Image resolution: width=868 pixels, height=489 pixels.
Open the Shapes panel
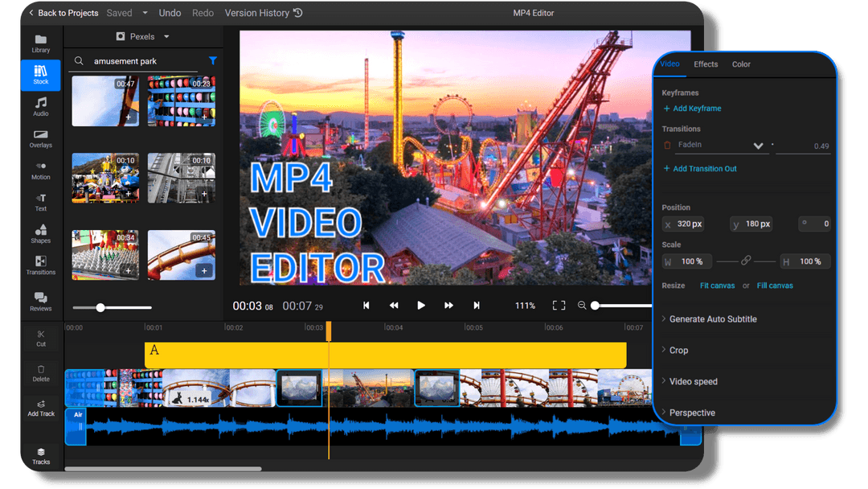(x=40, y=235)
